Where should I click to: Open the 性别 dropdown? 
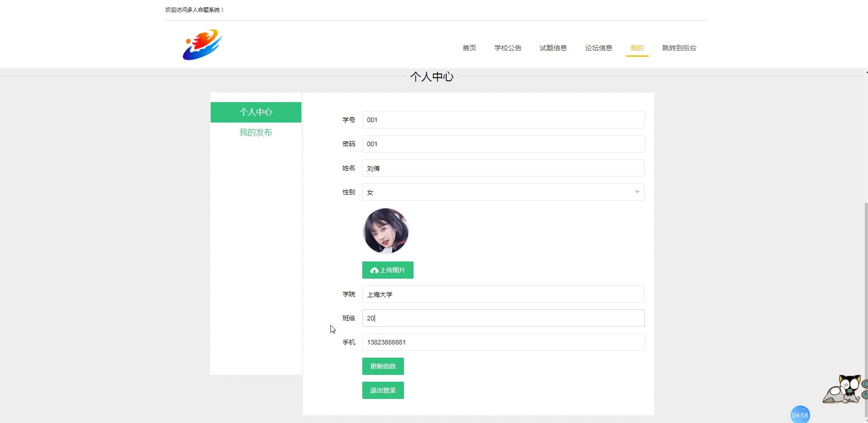503,192
